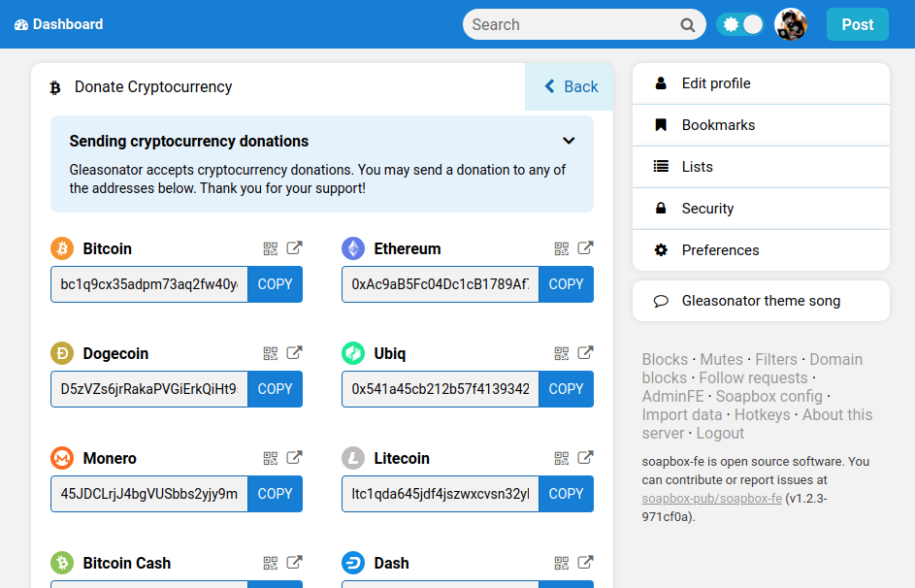Copy the Bitcoin address
915x588 pixels.
275,284
